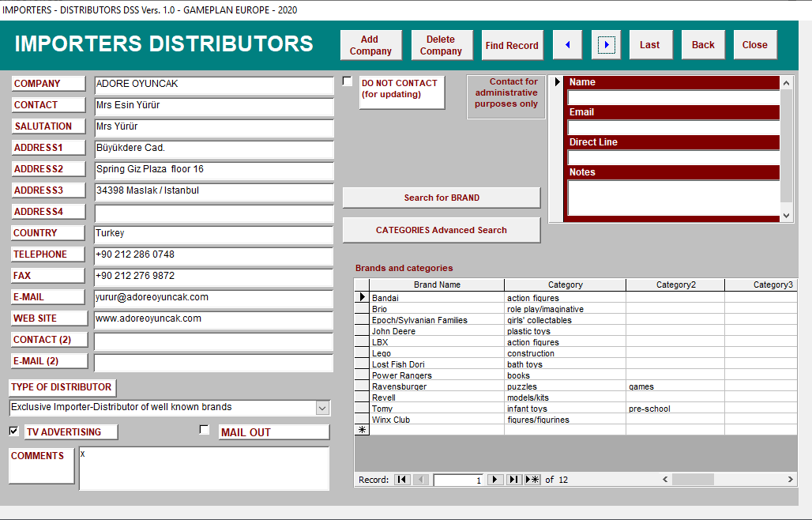Click the new-row asterisk selector in brands table
The image size is (812, 520).
click(x=362, y=430)
